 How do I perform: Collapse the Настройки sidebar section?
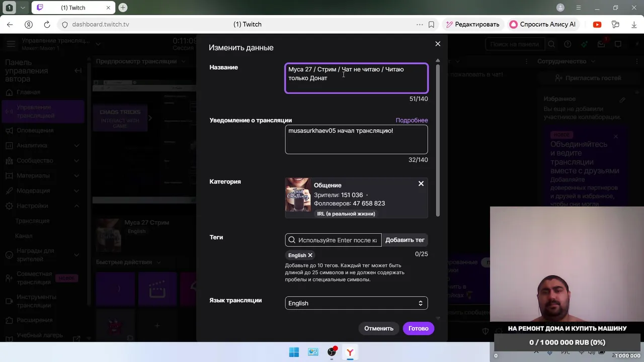point(76,206)
